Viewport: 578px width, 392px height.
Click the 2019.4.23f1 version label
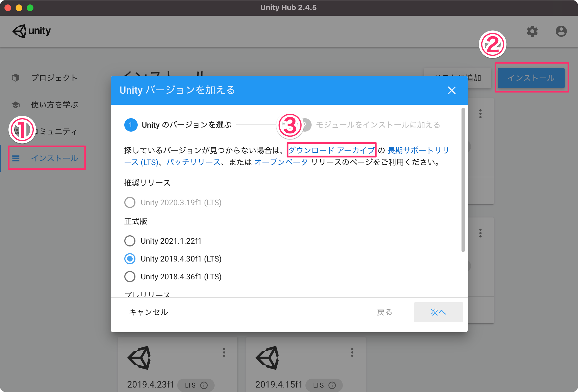click(x=150, y=384)
